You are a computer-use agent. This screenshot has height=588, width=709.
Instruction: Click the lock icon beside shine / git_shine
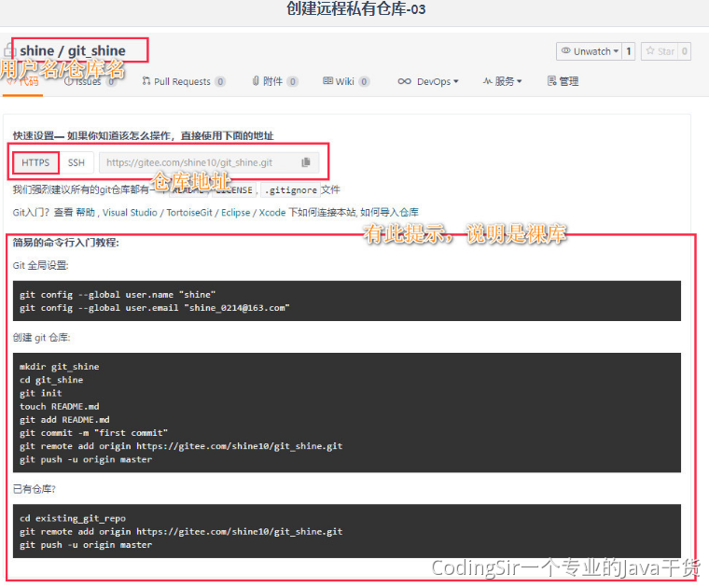[x=9, y=50]
